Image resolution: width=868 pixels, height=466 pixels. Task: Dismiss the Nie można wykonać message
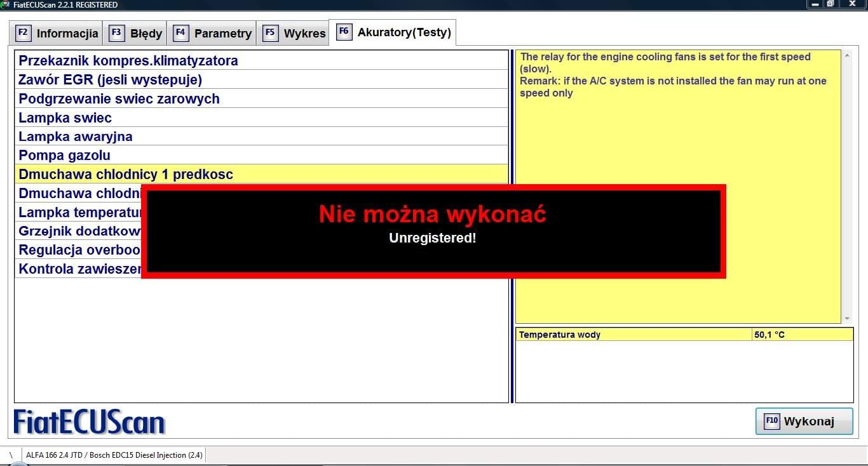tap(433, 232)
